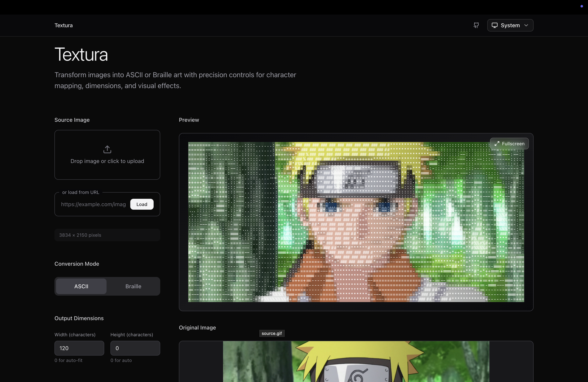Focus the image URL input field
This screenshot has height=382, width=588.
coord(93,204)
